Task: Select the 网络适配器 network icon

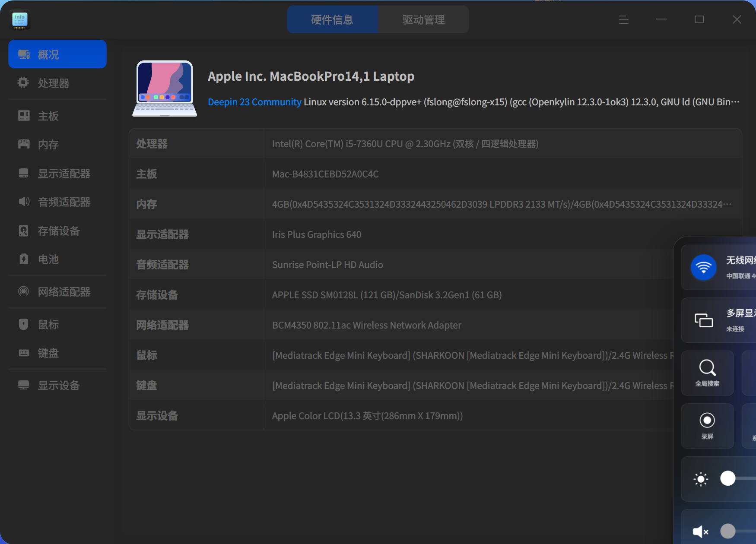Action: tap(24, 291)
